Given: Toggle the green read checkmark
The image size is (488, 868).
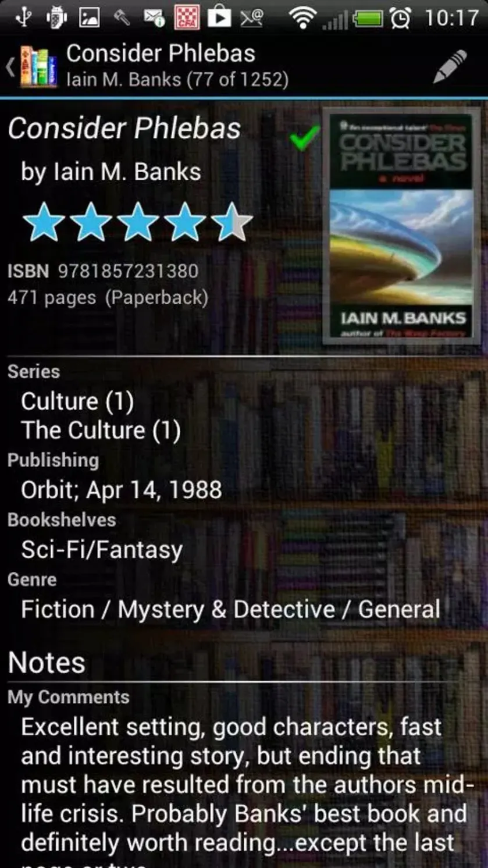Looking at the screenshot, I should (304, 137).
